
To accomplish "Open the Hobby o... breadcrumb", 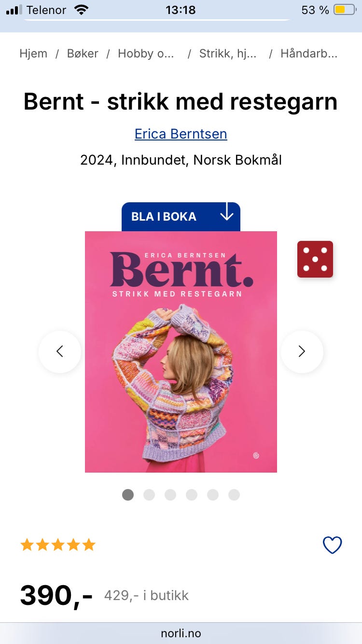I will (x=146, y=54).
